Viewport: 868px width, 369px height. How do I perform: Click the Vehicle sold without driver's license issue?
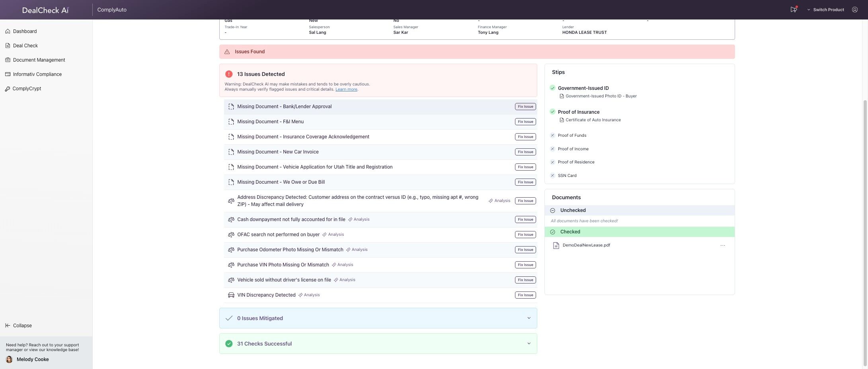tap(284, 280)
